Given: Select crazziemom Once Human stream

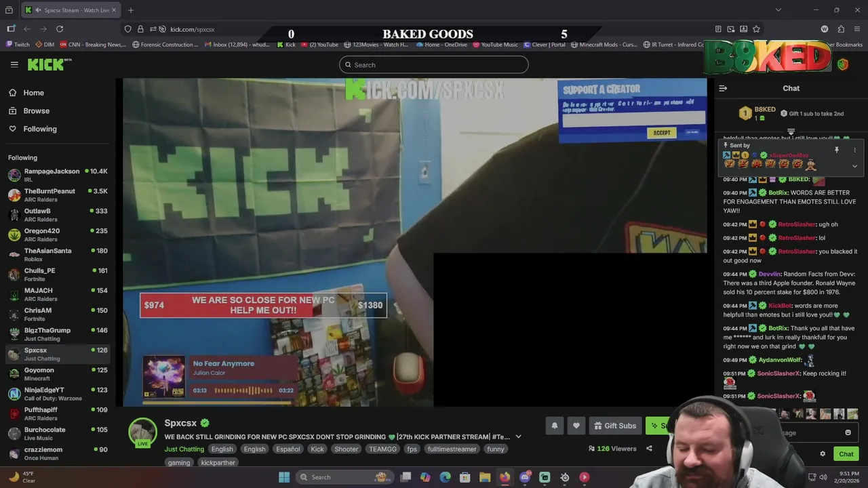Looking at the screenshot, I should (58, 453).
